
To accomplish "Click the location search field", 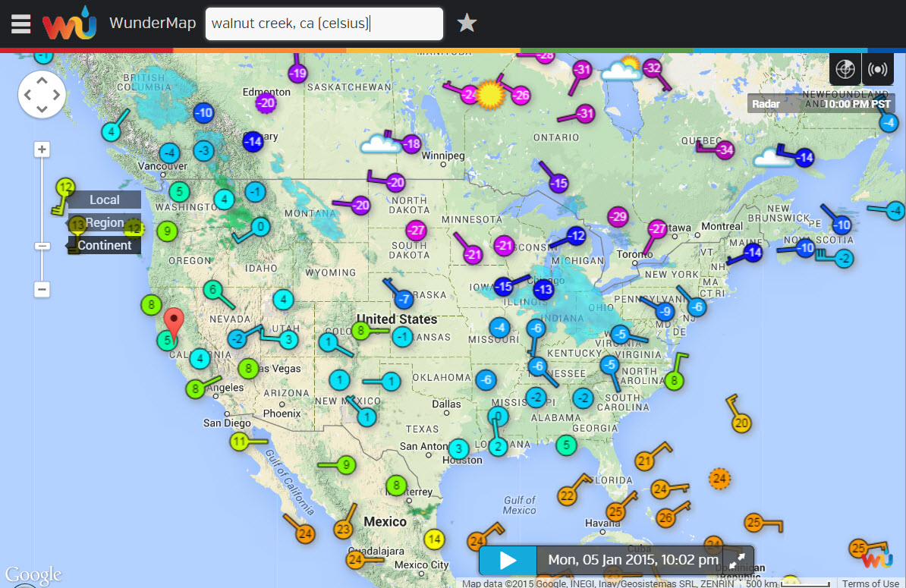I will (324, 24).
